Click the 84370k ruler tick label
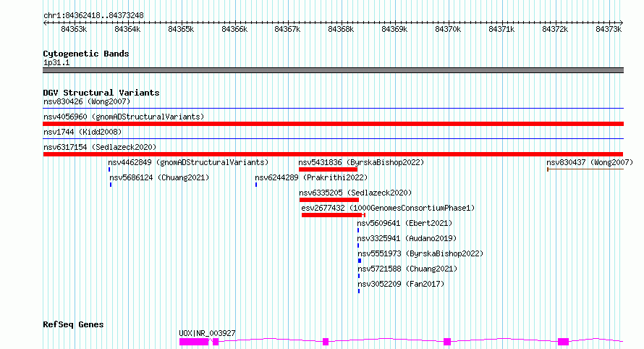The width and height of the screenshot is (644, 349). tap(448, 30)
